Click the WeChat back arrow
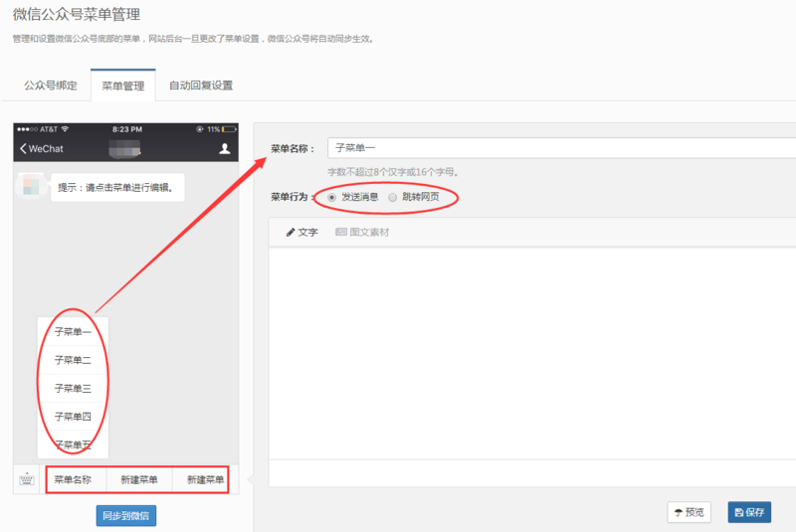Image resolution: width=796 pixels, height=532 pixels. 22,148
